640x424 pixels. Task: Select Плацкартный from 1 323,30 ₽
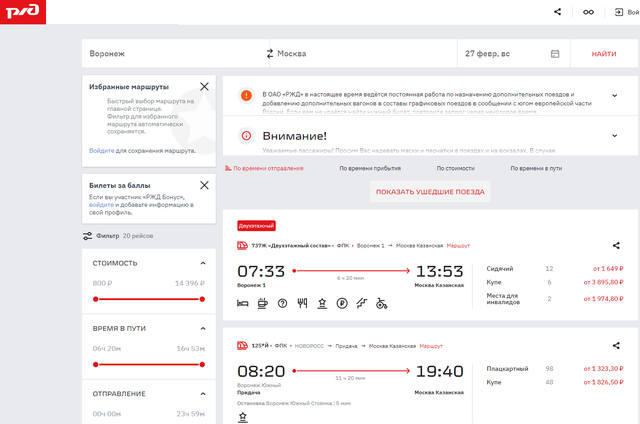(555, 369)
